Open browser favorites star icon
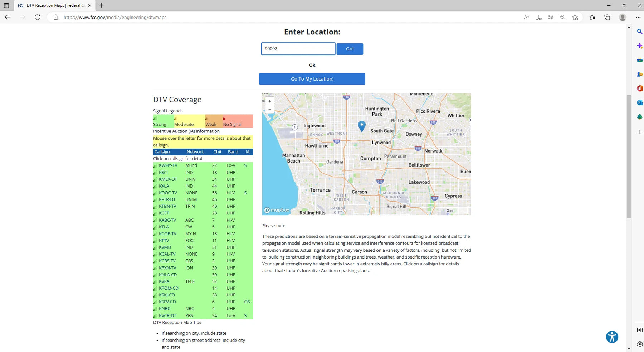644x352 pixels. click(x=592, y=17)
